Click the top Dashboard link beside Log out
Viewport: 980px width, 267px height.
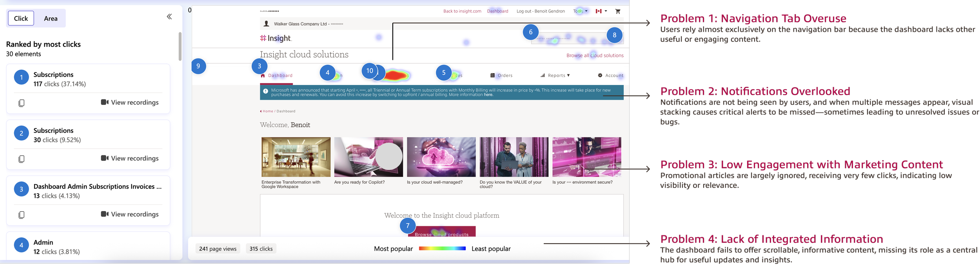coord(497,11)
